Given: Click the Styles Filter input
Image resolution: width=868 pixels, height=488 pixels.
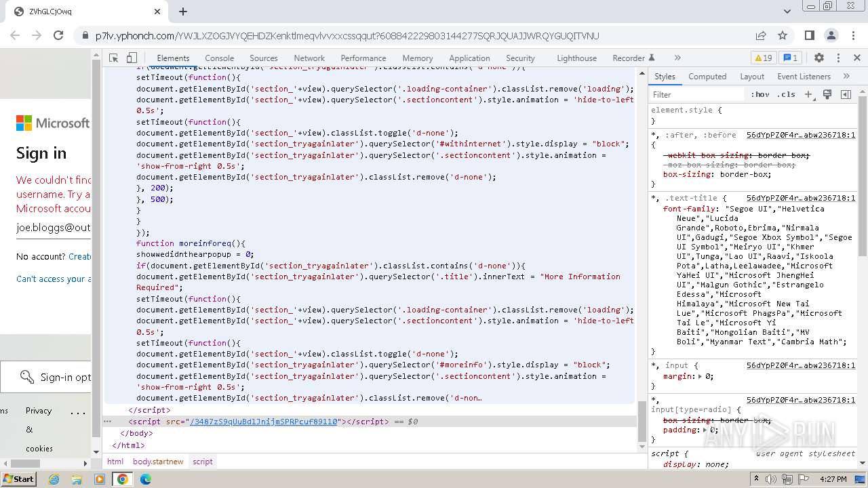Looking at the screenshot, I should 697,95.
